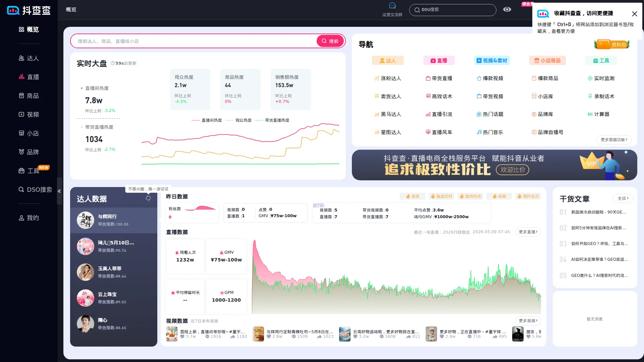The width and height of the screenshot is (644, 362).
Task: Close the 收藏抖查查 bookmark popup
Action: [634, 14]
